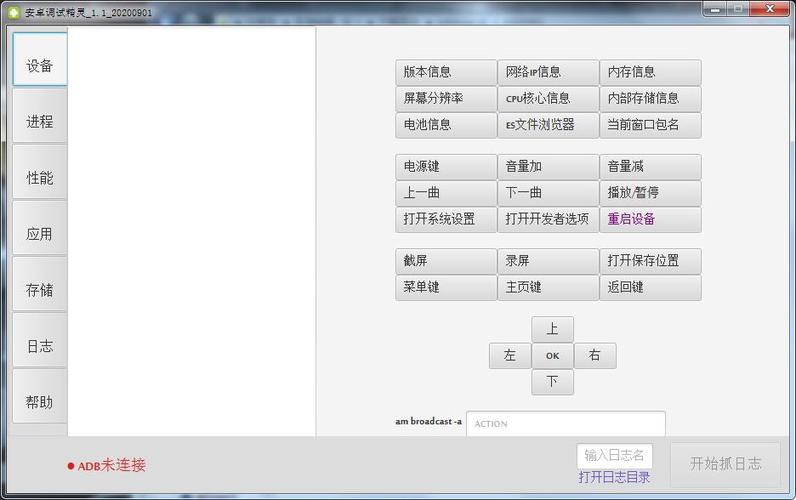
Task: Launch ES文件浏览器
Action: [x=548, y=125]
